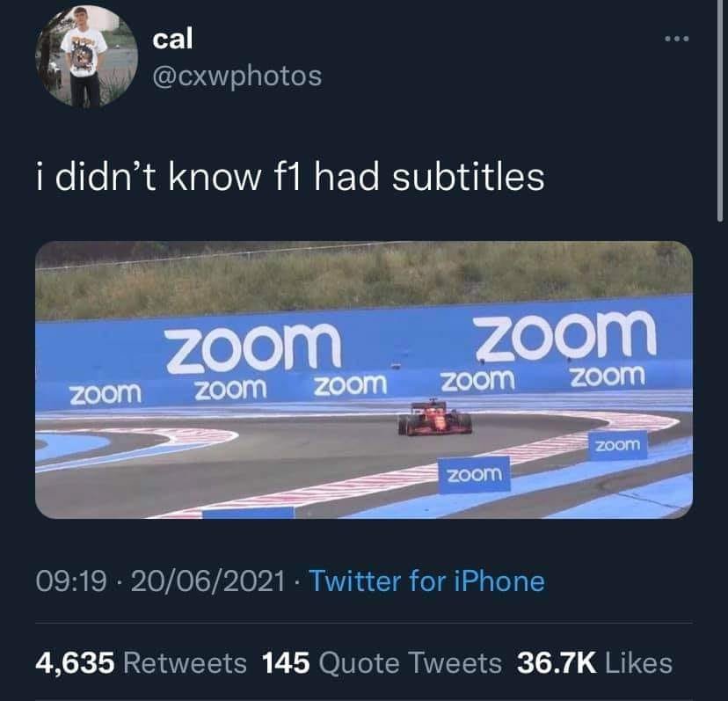Select the tweet text about f1 subtitles
728x701 pixels.
coord(290,177)
